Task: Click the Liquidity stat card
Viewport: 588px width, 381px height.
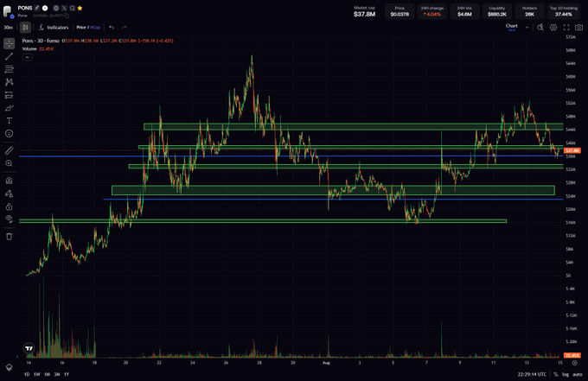Action: pyautogui.click(x=497, y=11)
